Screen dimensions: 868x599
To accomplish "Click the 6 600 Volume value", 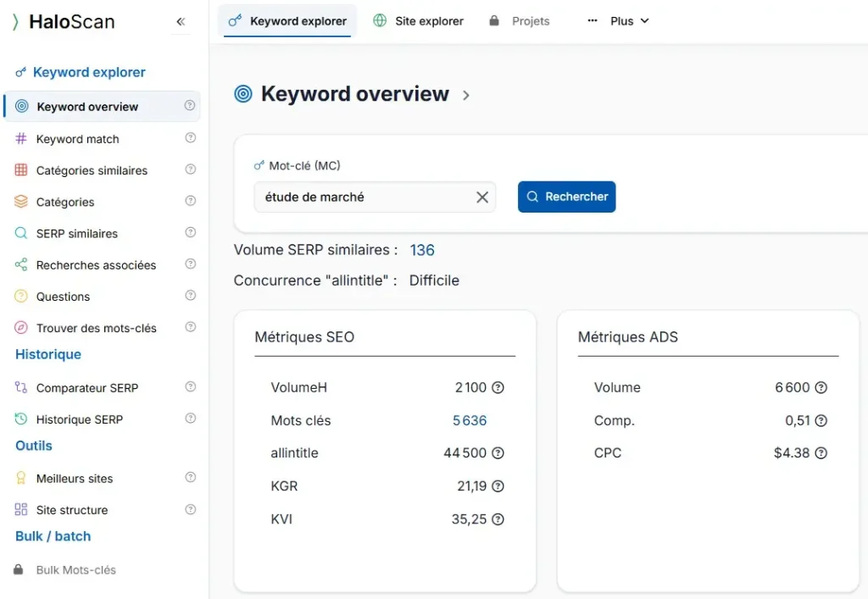I will click(x=793, y=388).
